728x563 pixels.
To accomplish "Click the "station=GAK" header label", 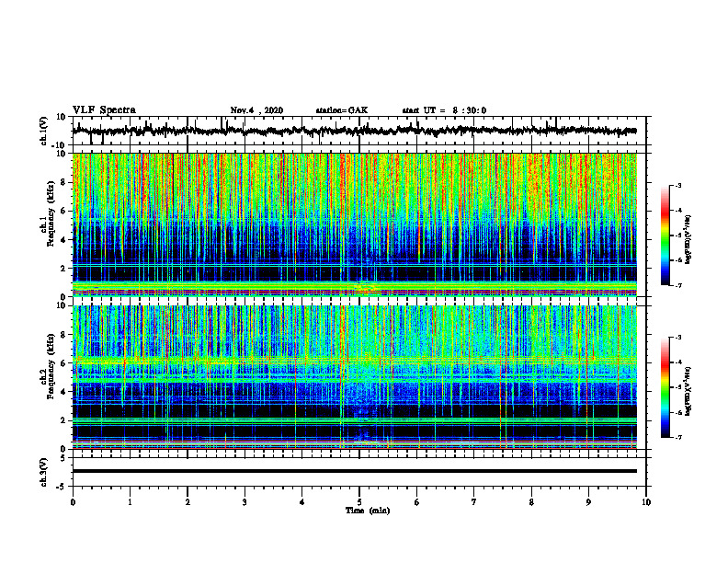I will point(342,110).
